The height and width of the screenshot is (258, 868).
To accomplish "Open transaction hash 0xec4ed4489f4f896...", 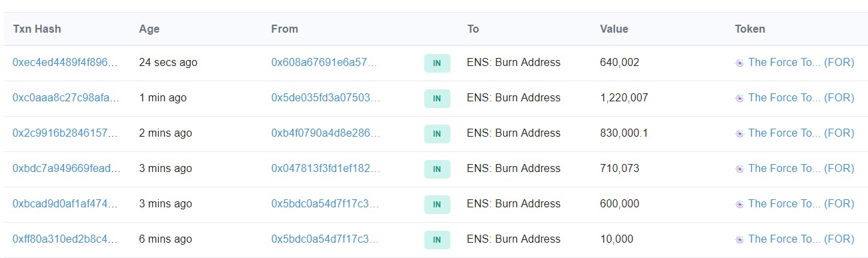I will tap(65, 63).
